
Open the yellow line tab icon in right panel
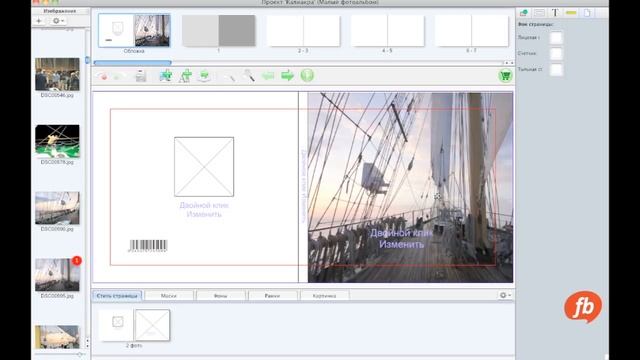[x=571, y=13]
